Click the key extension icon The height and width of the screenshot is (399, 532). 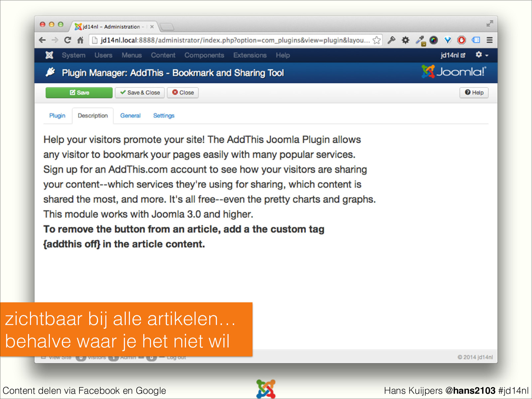pyautogui.click(x=391, y=40)
